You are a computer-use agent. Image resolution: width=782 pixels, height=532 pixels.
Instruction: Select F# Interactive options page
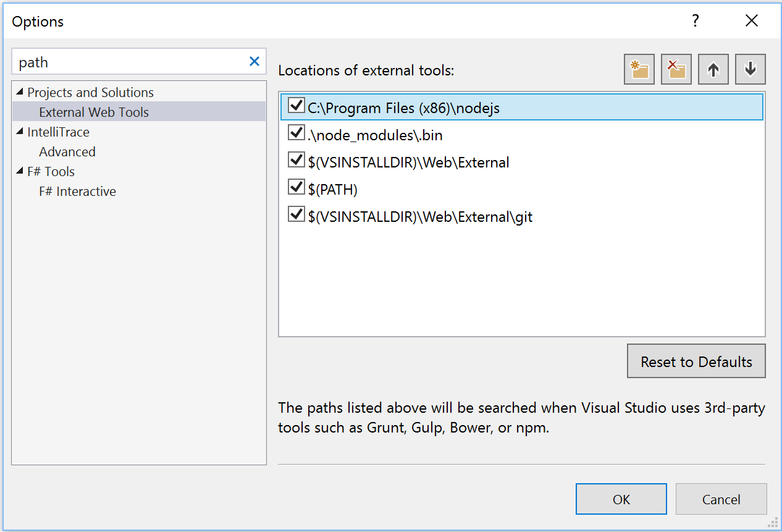(x=77, y=192)
